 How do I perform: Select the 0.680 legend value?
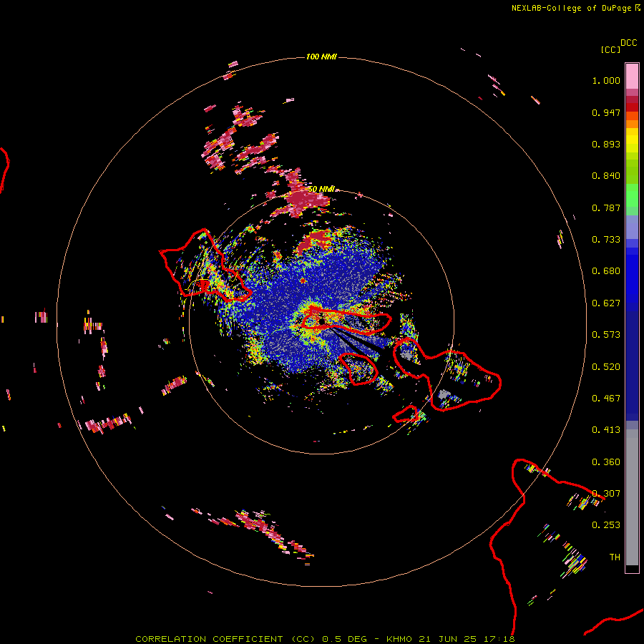(x=606, y=271)
